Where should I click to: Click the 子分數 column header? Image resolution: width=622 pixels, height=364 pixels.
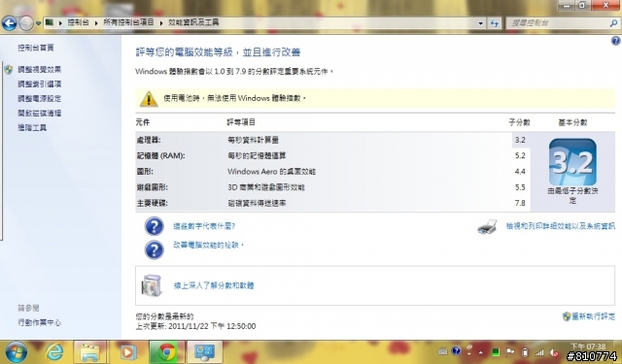(x=519, y=122)
